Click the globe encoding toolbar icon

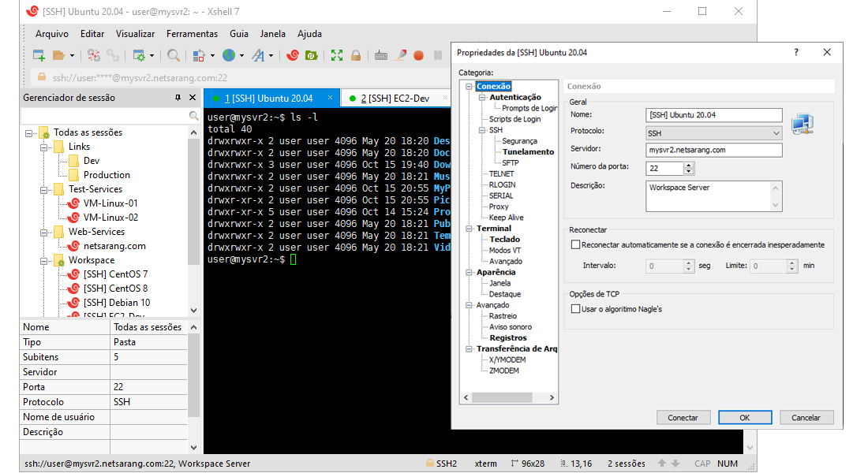click(229, 54)
